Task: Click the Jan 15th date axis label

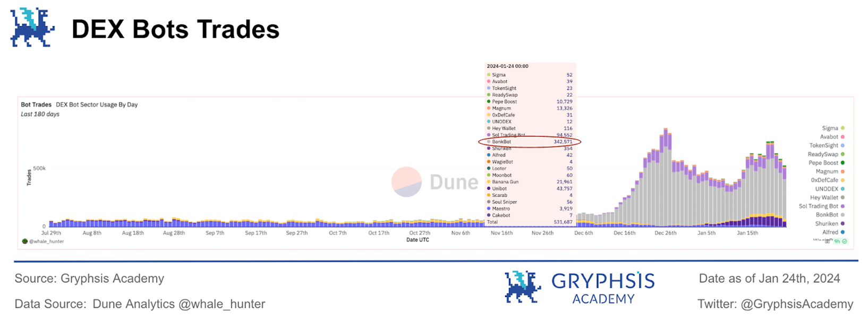Action: pos(747,233)
